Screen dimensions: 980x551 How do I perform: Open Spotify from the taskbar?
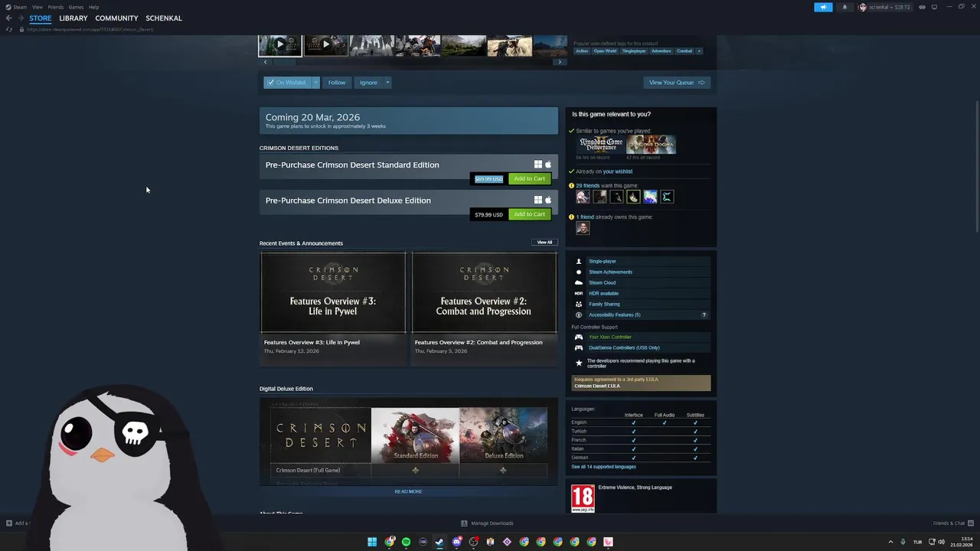pos(406,542)
